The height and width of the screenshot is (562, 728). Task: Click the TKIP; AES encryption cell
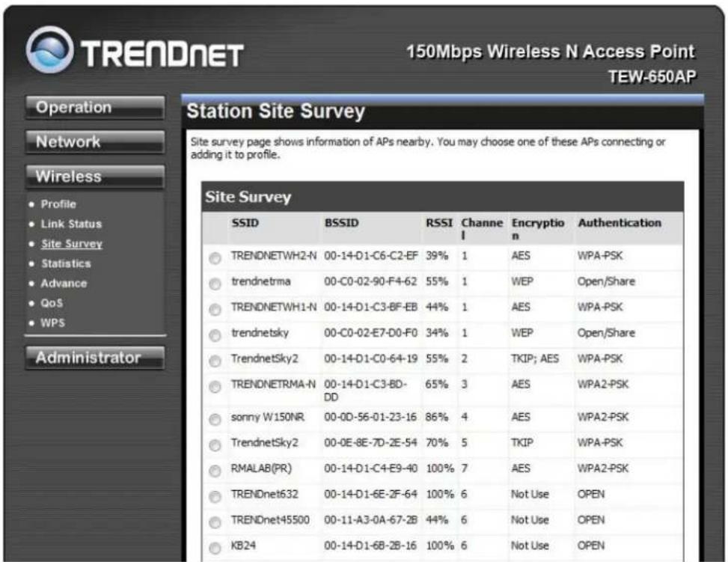[535, 358]
